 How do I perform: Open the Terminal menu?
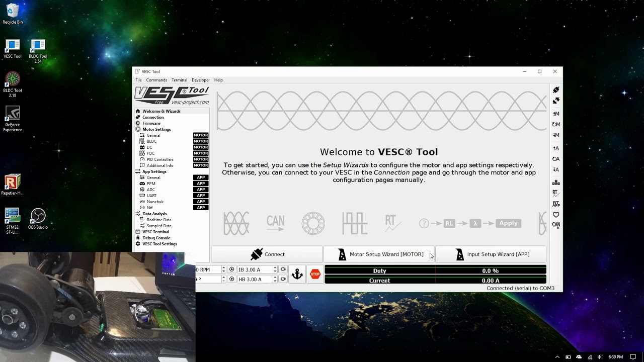(179, 80)
